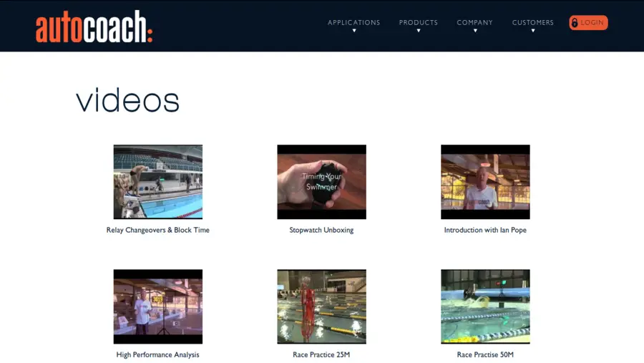Open the Applications menu
Viewport: 644px width, 363px height.
(353, 22)
